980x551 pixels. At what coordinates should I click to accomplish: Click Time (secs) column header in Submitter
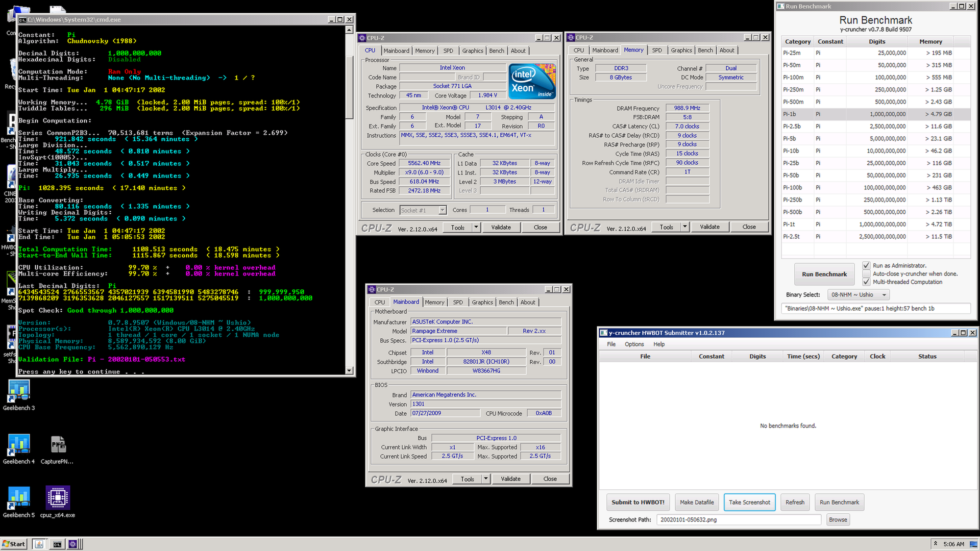803,357
